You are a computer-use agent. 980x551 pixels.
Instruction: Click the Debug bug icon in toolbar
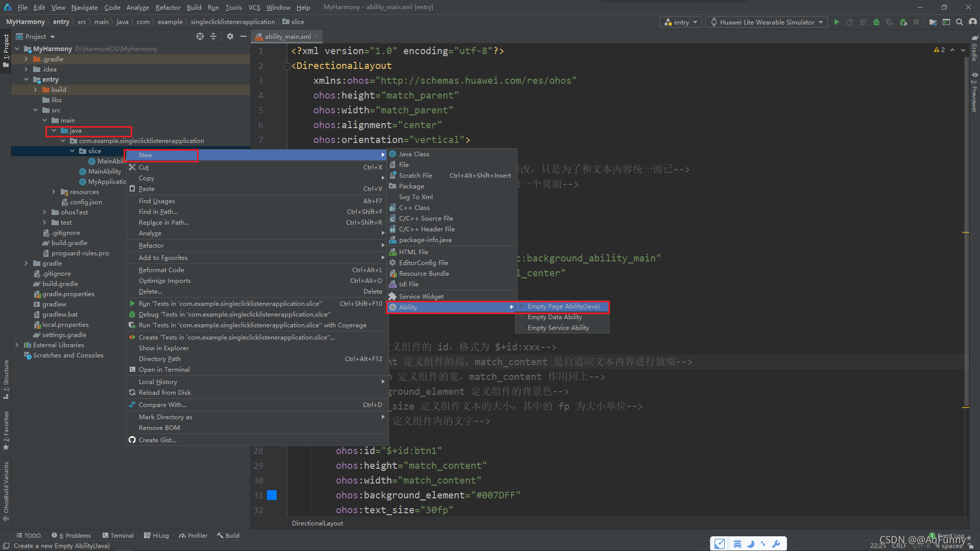pos(876,22)
